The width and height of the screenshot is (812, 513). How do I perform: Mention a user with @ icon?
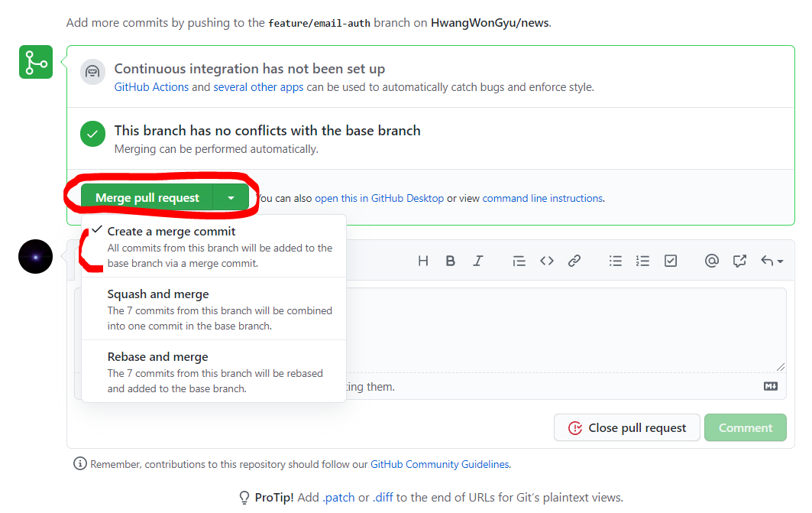point(711,261)
